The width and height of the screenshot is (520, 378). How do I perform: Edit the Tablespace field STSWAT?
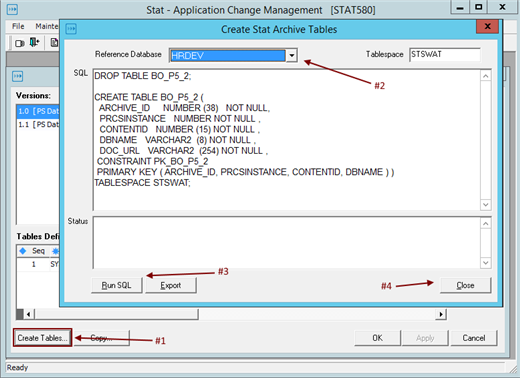pos(445,54)
